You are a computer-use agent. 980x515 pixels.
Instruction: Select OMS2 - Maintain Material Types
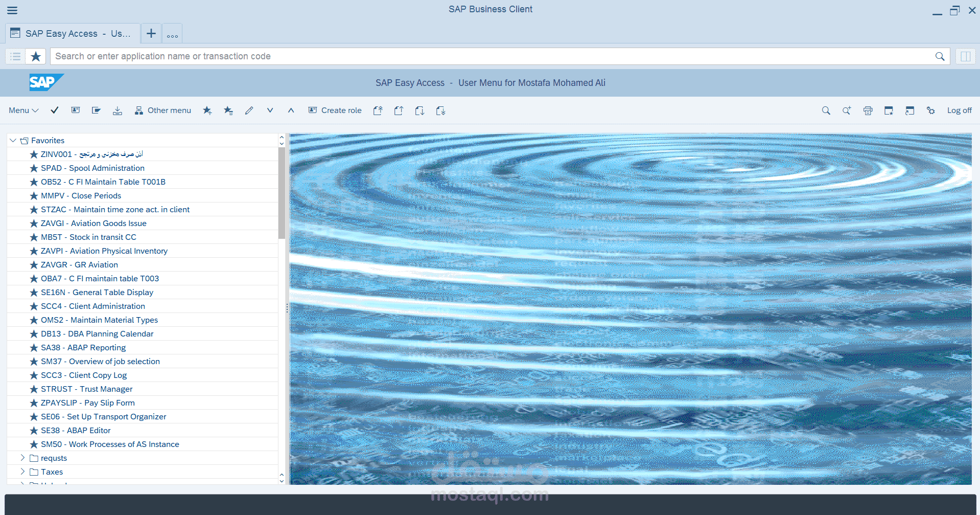tap(143, 320)
